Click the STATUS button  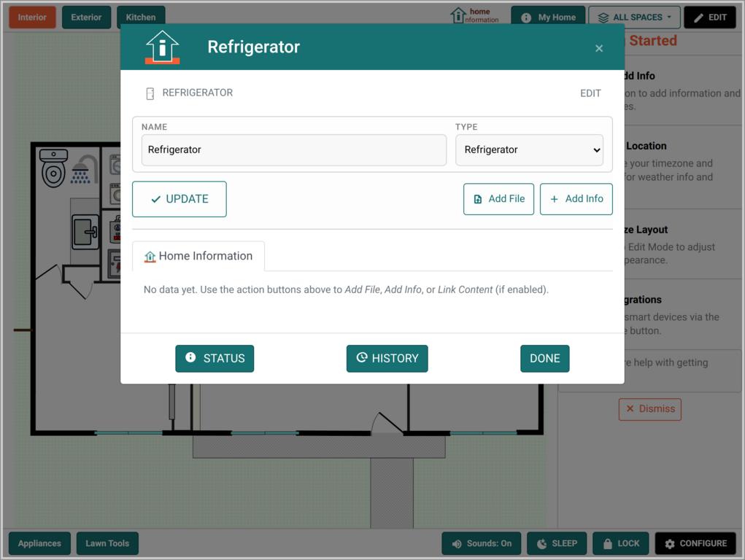point(215,359)
